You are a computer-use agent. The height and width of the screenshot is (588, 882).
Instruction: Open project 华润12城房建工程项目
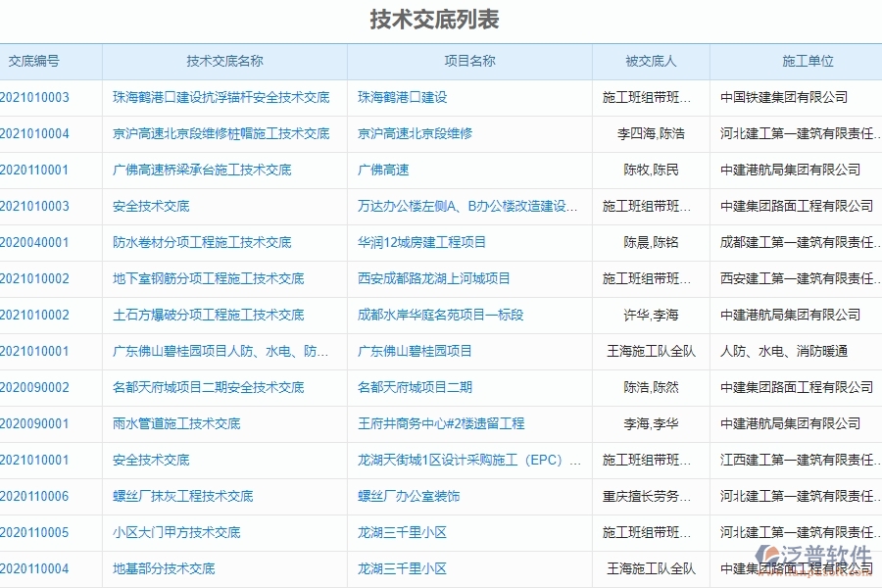(x=419, y=242)
